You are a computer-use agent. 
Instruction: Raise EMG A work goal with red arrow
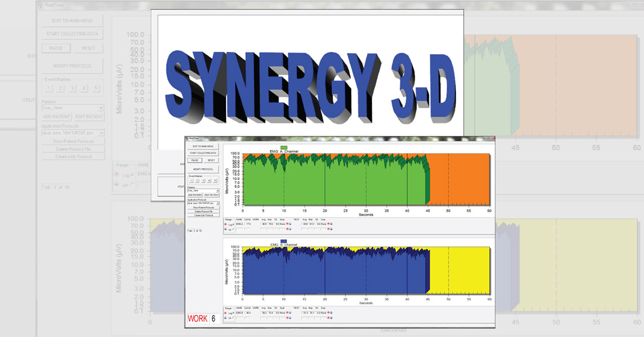[x=287, y=224]
